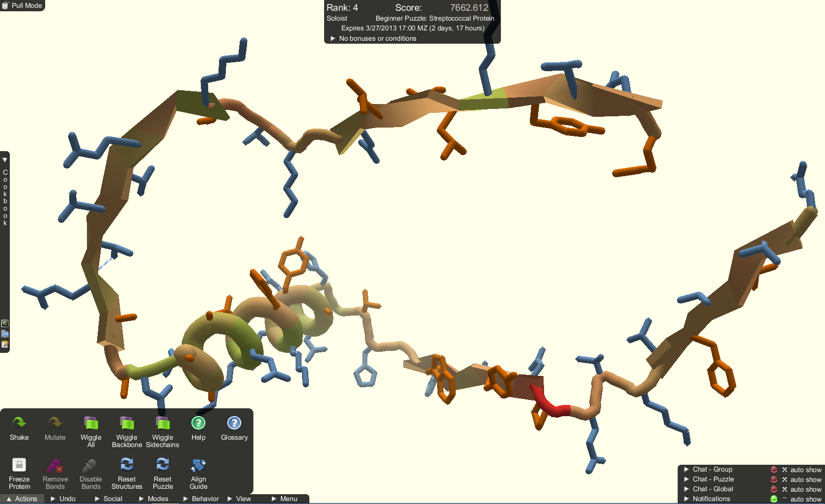This screenshot has height=504, width=825.
Task: Collapse the Cookbook side panel arrow
Action: 4,160
